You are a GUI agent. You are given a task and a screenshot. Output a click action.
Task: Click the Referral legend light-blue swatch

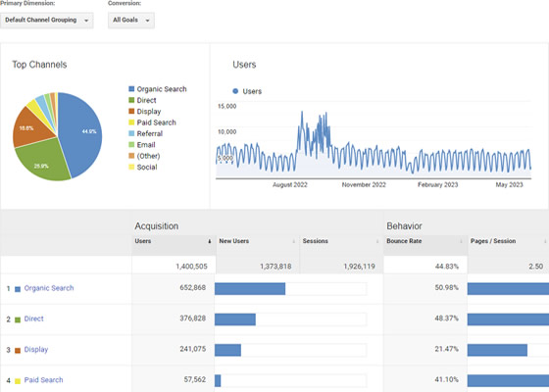click(131, 133)
